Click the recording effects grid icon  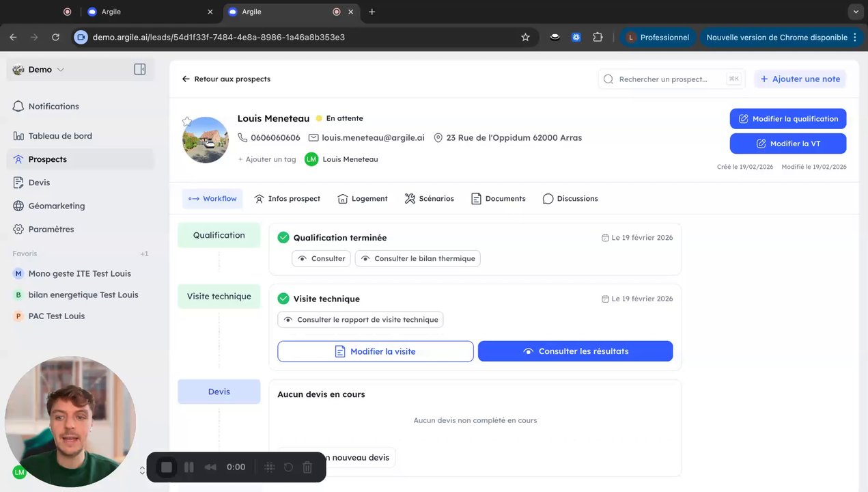270,467
